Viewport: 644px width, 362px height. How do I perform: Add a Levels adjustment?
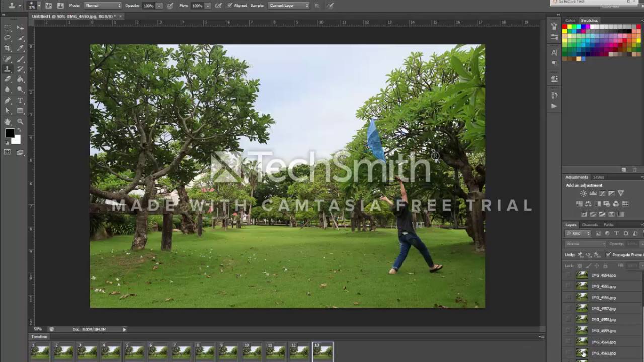(593, 193)
